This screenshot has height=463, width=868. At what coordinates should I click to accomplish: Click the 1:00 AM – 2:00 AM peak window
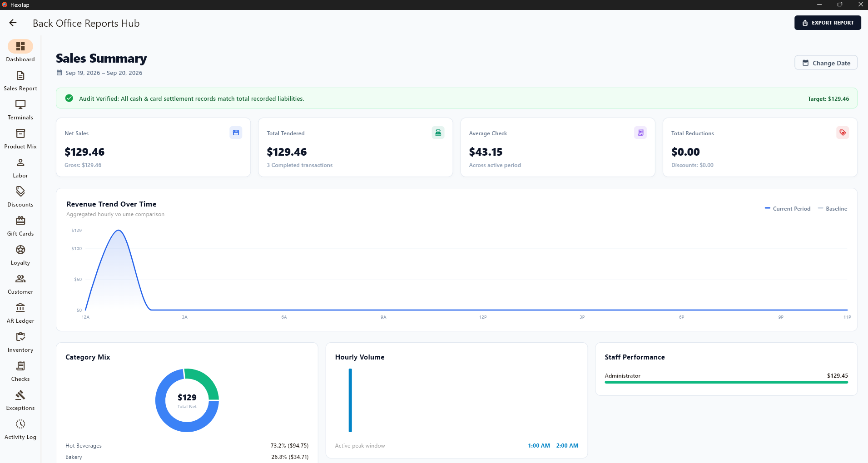coord(553,446)
